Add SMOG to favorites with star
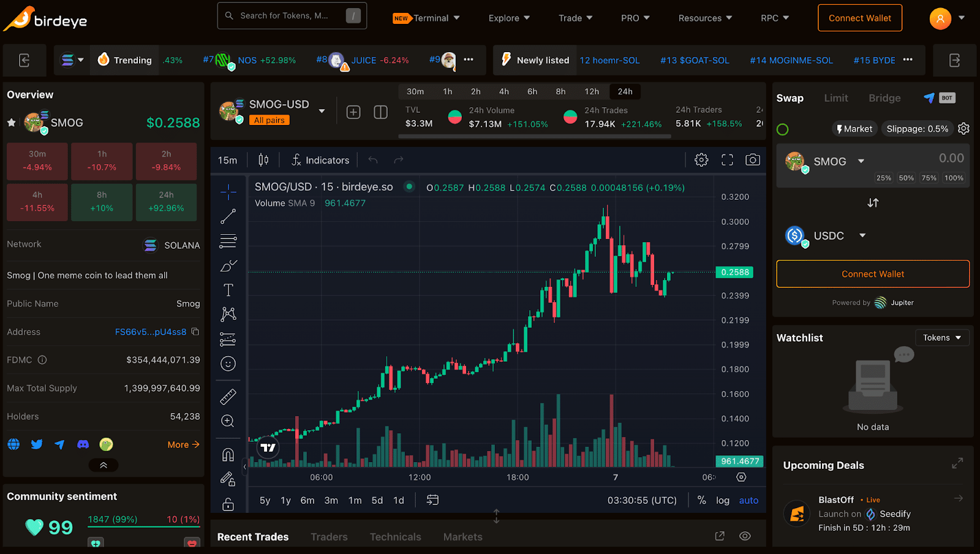This screenshot has height=554, width=980. 12,123
